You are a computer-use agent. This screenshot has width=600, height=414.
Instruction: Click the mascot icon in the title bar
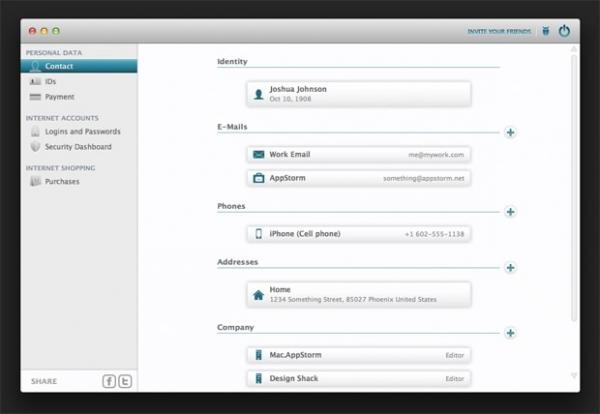[x=546, y=31]
